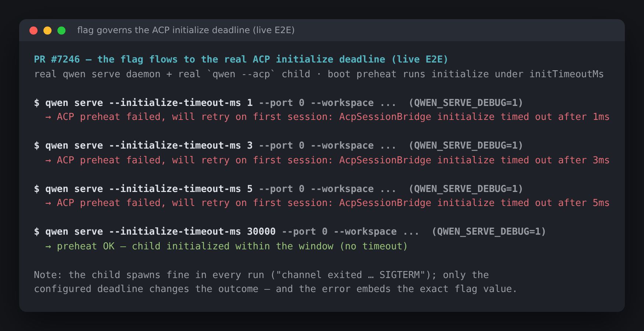Click the error line ending in after 3ms
Image resolution: width=644 pixels, height=331 pixels.
(333, 160)
